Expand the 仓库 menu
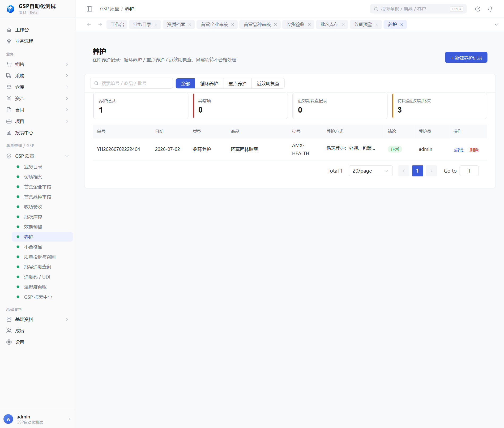Viewport: 504px width, 428px height. click(x=38, y=87)
